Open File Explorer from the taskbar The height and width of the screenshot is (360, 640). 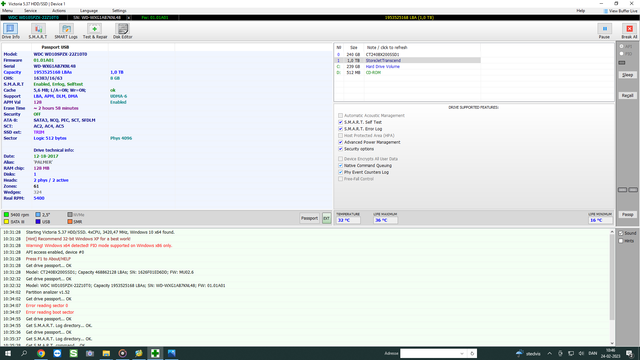106,353
